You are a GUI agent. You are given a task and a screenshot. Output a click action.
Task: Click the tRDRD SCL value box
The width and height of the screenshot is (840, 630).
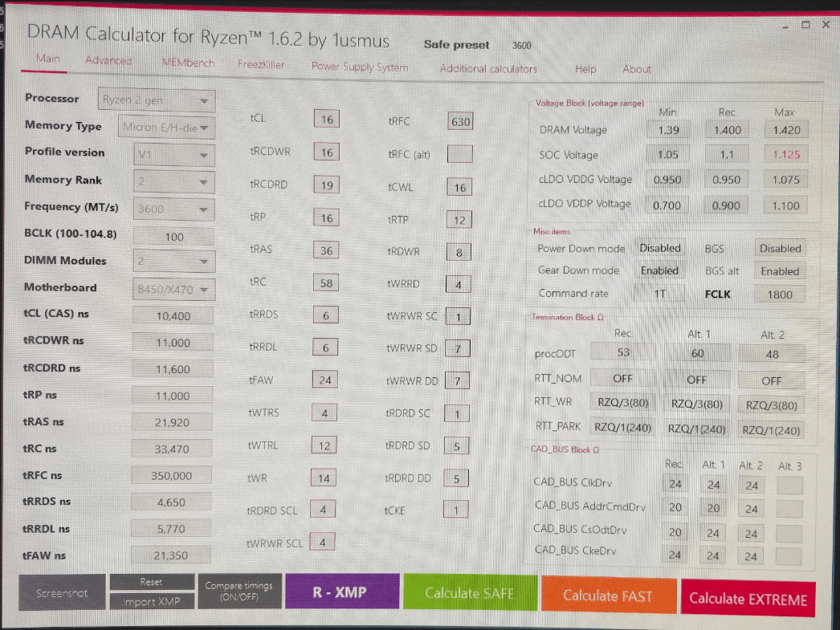(x=323, y=510)
